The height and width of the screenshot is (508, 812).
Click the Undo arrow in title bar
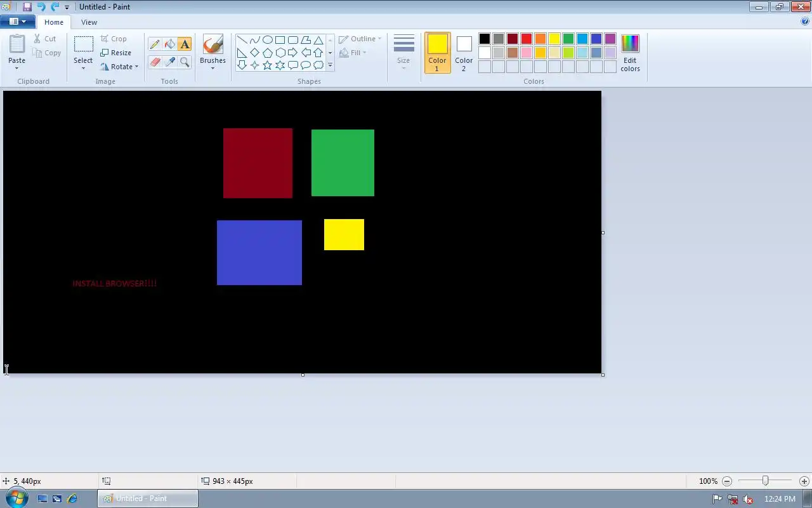pos(41,7)
